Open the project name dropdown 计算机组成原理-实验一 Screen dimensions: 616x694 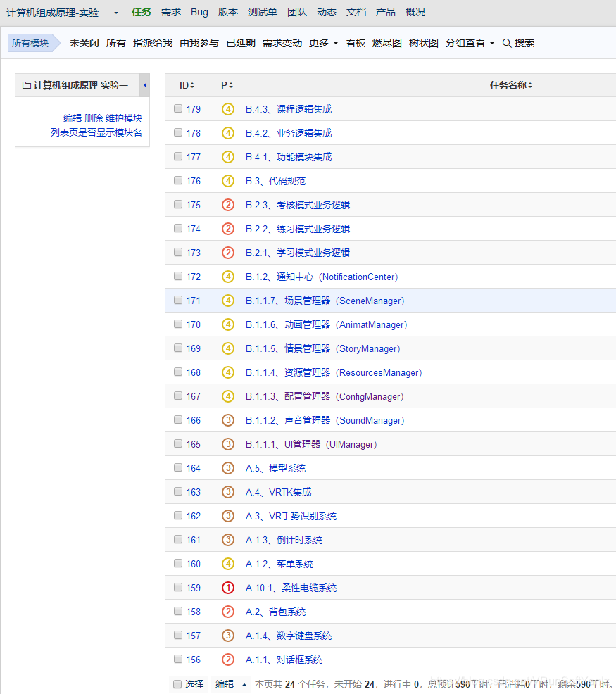tap(62, 13)
